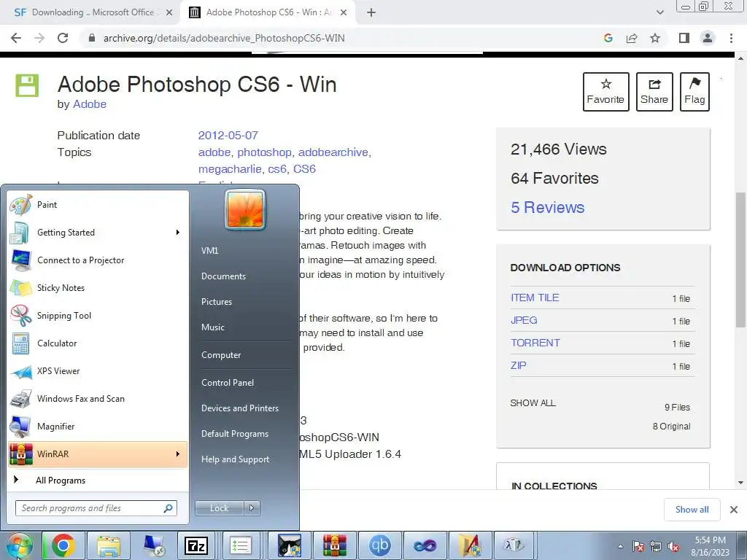Open the ITEM TILE download link
Viewport: 747px width, 560px height.
point(535,297)
